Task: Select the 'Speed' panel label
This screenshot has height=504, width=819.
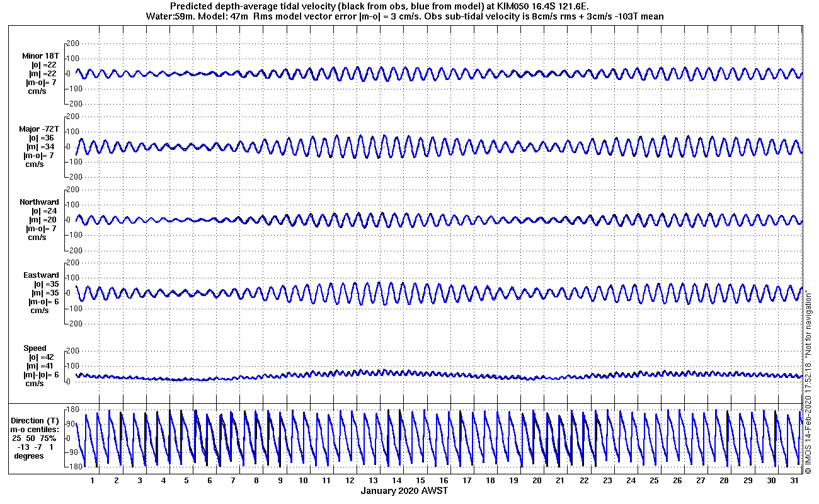Action: (35, 348)
